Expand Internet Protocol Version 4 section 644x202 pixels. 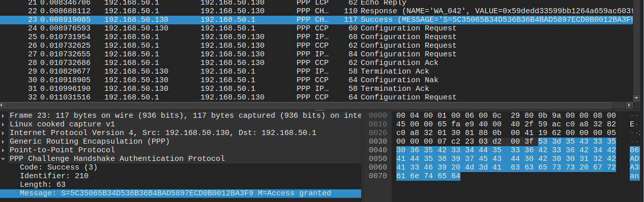pos(5,132)
